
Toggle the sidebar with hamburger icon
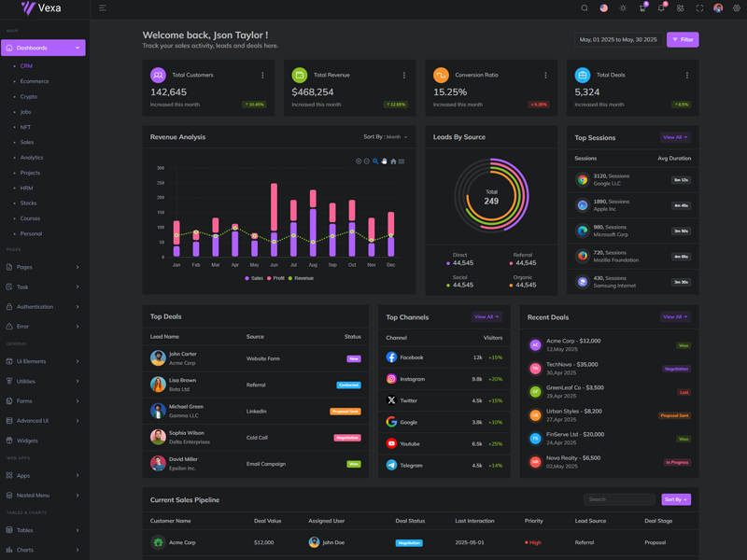[103, 8]
